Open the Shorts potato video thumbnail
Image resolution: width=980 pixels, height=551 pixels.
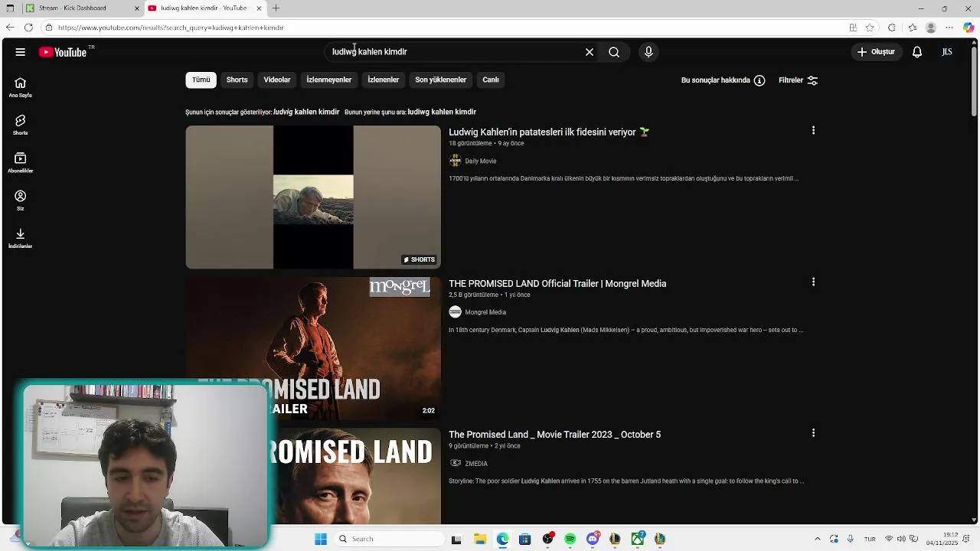(313, 197)
